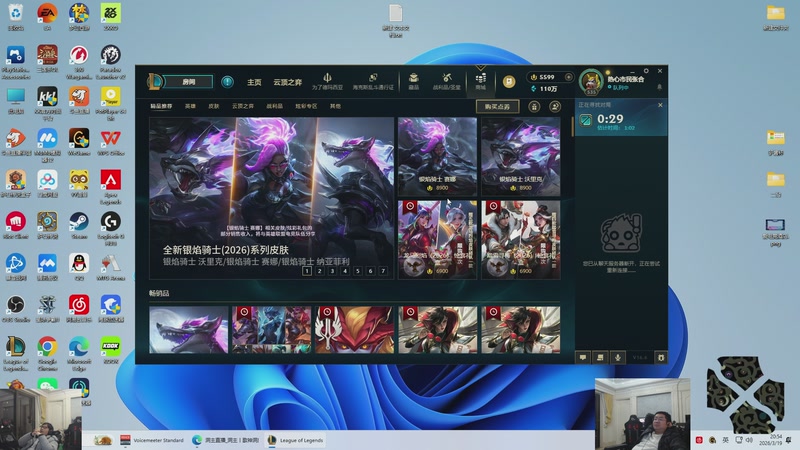Open the 银焰骑士 赛娜 skin card

click(x=437, y=157)
